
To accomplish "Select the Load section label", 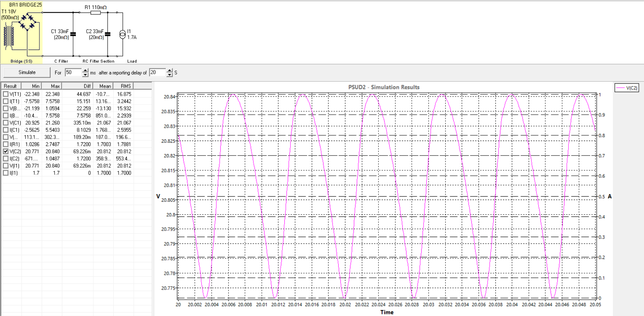I will click(x=132, y=61).
